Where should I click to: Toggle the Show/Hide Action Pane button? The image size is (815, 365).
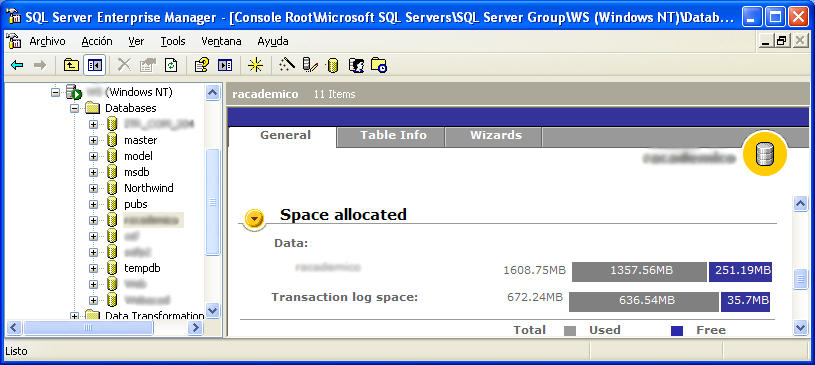(225, 65)
